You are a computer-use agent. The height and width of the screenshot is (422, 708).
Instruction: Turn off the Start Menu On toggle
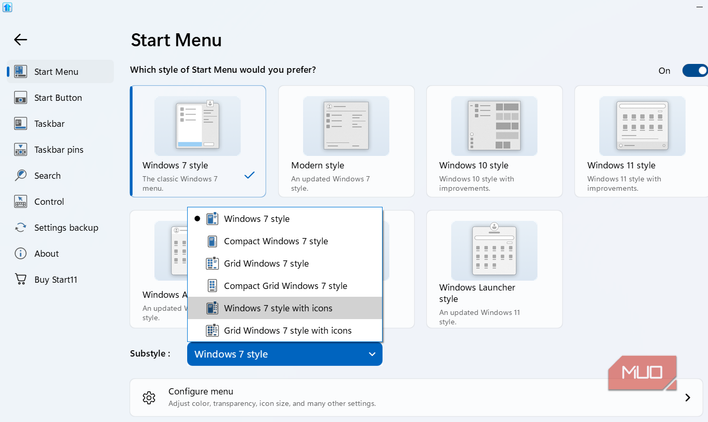[x=695, y=70]
